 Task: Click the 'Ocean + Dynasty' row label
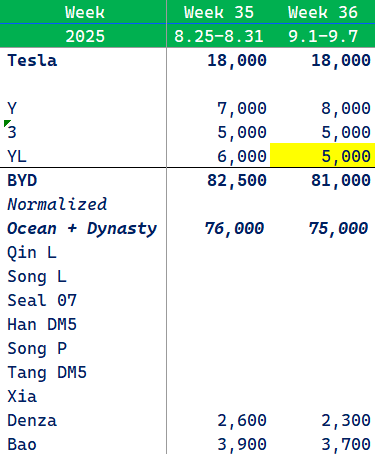(82, 229)
